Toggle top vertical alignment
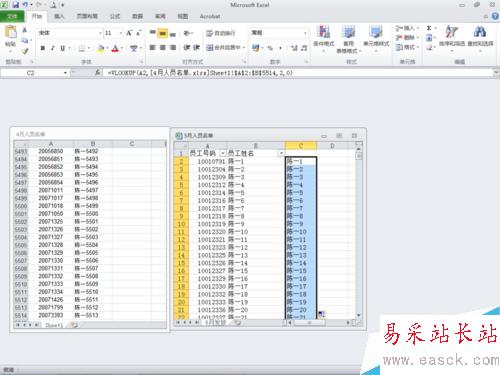This screenshot has width=500, height=375. coord(152,33)
